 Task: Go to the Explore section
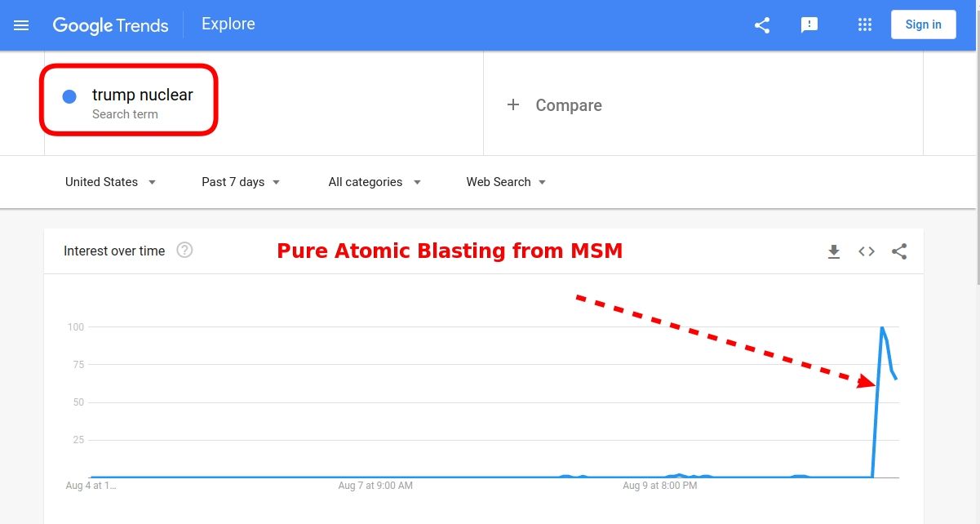(x=228, y=24)
